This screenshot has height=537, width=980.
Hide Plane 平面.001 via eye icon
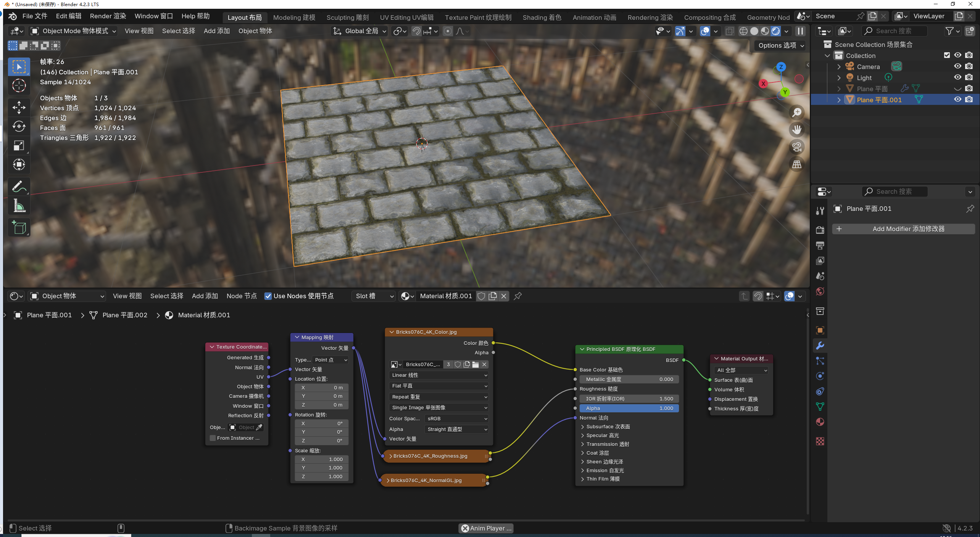click(958, 100)
